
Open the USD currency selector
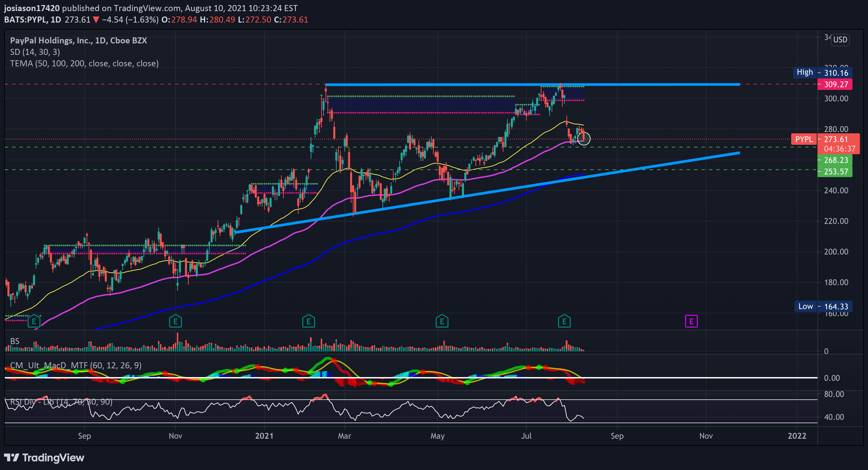[840, 40]
